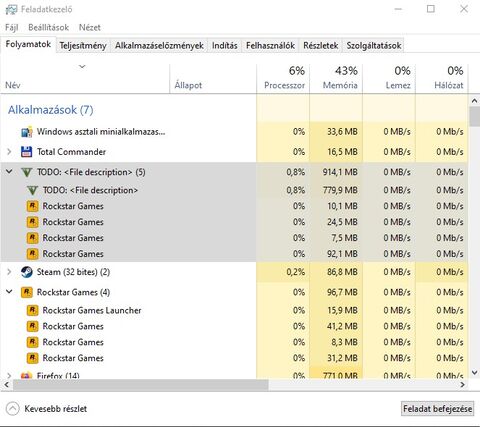Screen dimensions: 480x427
Task: Click the Rockstar icon in the 31,2 MB row
Action: tap(32, 358)
